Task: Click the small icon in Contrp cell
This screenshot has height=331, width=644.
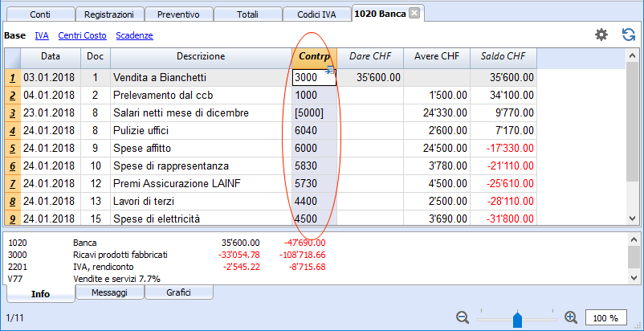Action: click(x=330, y=72)
